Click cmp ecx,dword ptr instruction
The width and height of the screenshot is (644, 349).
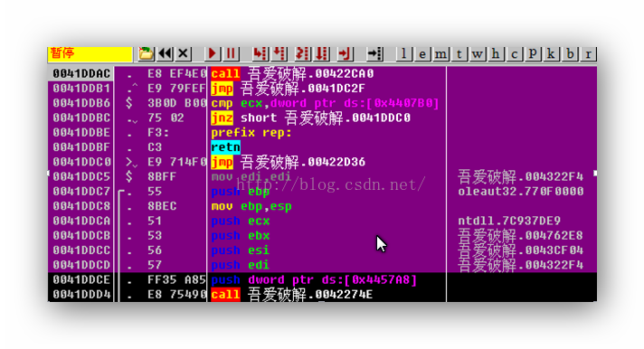pyautogui.click(x=325, y=103)
